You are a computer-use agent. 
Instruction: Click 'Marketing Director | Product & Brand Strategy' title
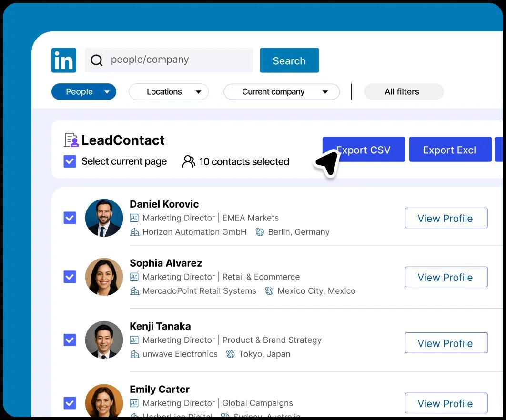232,340
